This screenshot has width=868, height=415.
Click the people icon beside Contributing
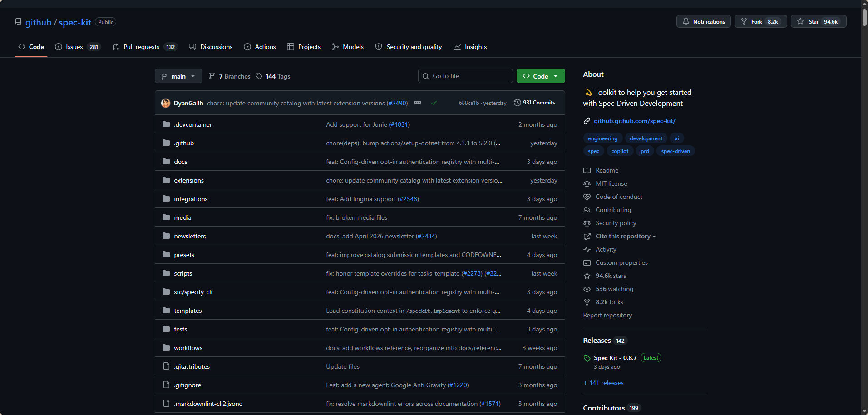(x=587, y=210)
